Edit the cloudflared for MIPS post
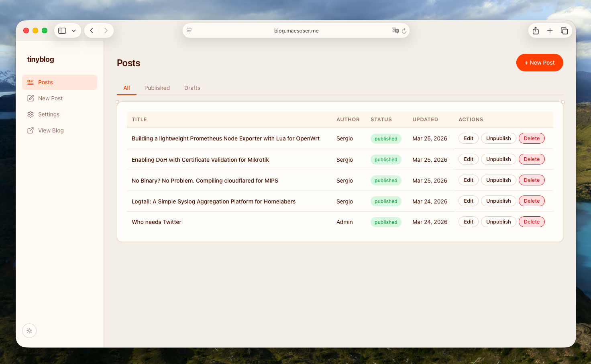 pos(469,180)
